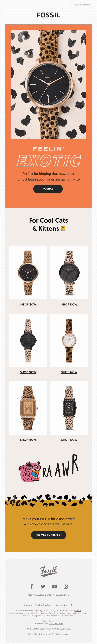Select the black round roman numeral watch thumbnail
97x644 pixels.
(28, 340)
